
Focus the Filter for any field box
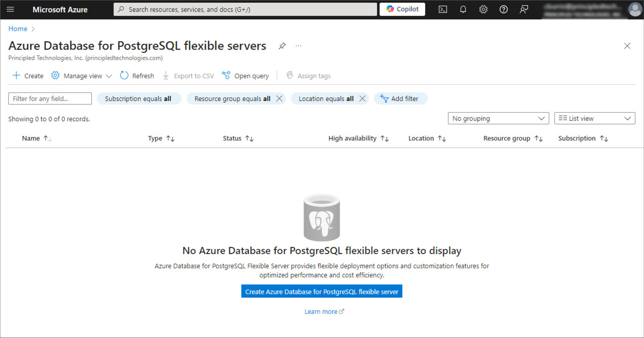click(50, 98)
